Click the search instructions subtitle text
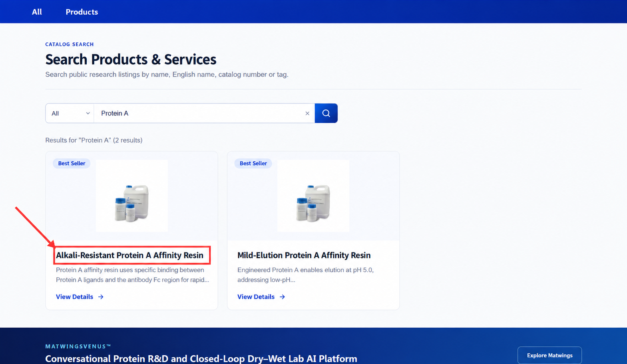This screenshot has height=364, width=627. [167, 75]
